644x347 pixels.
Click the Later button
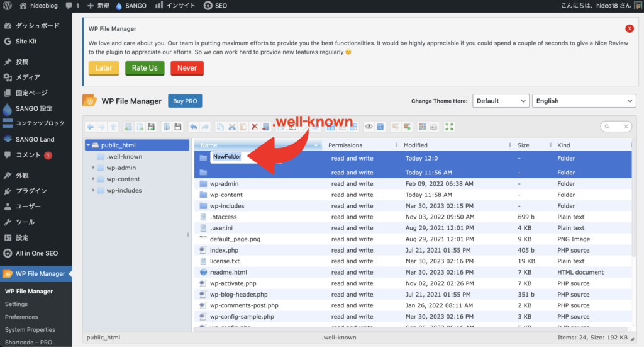(104, 68)
